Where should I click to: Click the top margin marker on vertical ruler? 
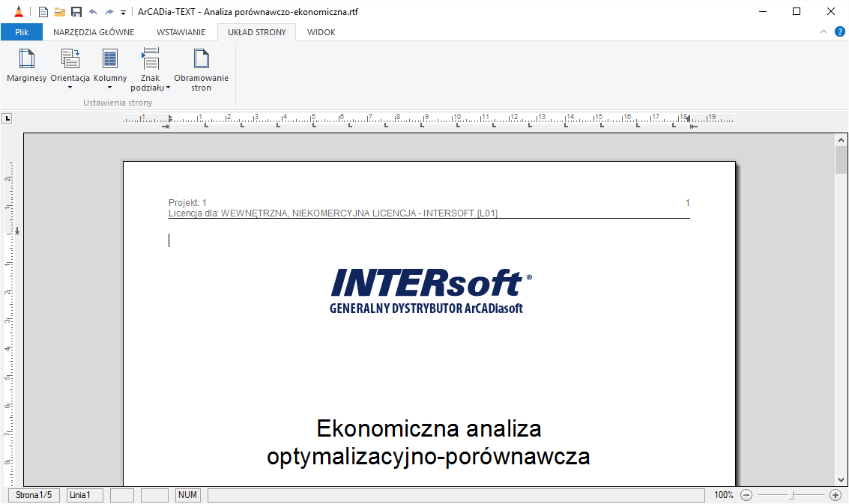[x=16, y=231]
